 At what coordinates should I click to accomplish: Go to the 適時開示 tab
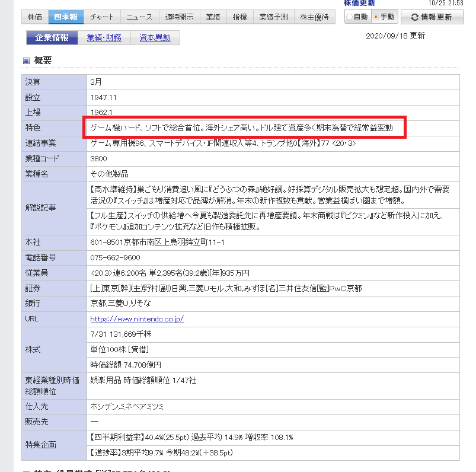(x=180, y=17)
